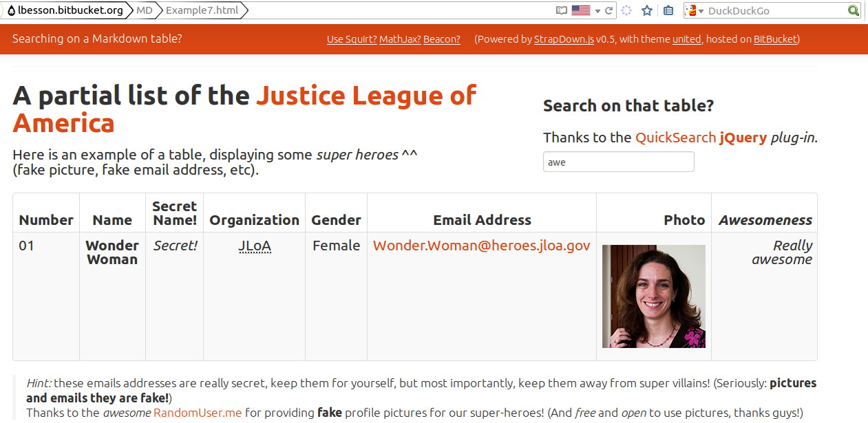
Task: Reload the current page
Action: point(608,10)
